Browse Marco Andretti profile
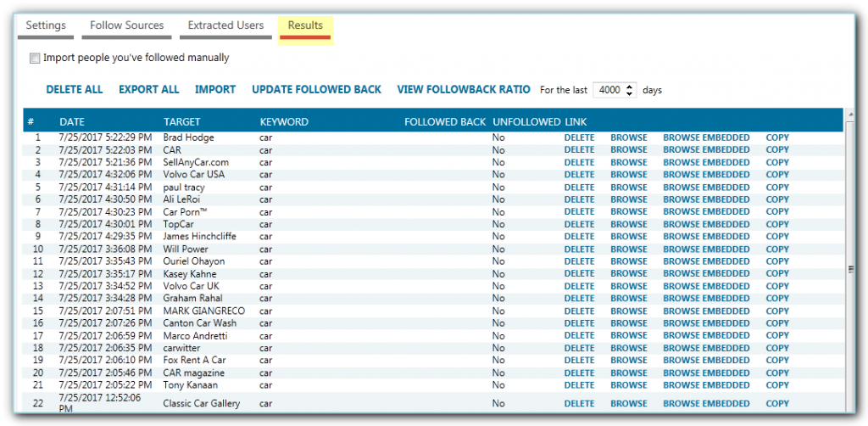This screenshot has width=868, height=426. tap(629, 336)
